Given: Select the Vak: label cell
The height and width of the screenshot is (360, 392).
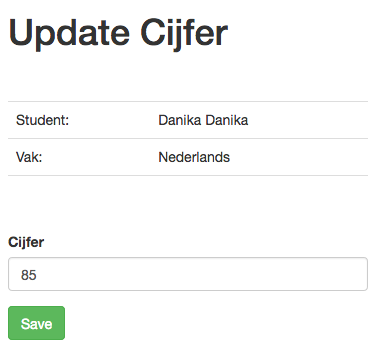Looking at the screenshot, I should tap(79, 157).
